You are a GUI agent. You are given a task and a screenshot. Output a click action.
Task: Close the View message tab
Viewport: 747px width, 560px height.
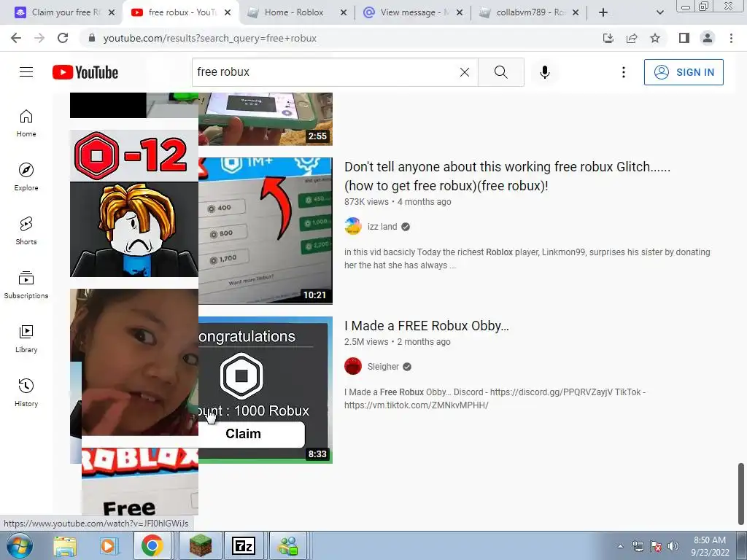click(460, 12)
